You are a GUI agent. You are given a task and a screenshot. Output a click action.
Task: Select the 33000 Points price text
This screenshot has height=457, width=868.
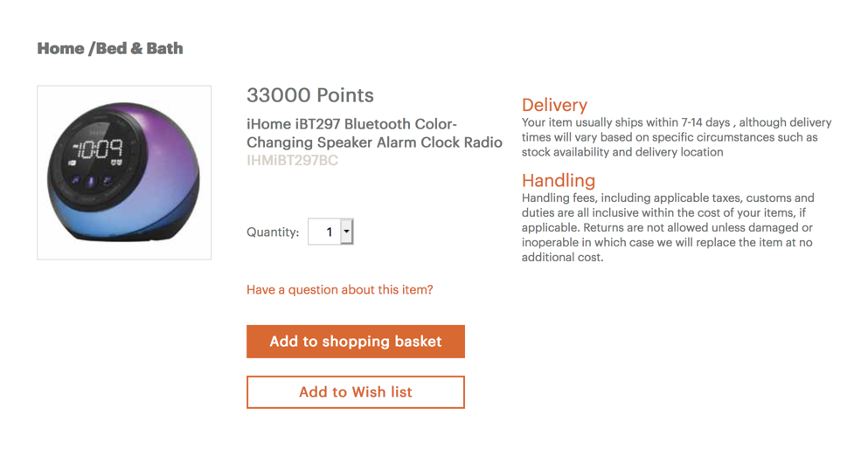310,95
